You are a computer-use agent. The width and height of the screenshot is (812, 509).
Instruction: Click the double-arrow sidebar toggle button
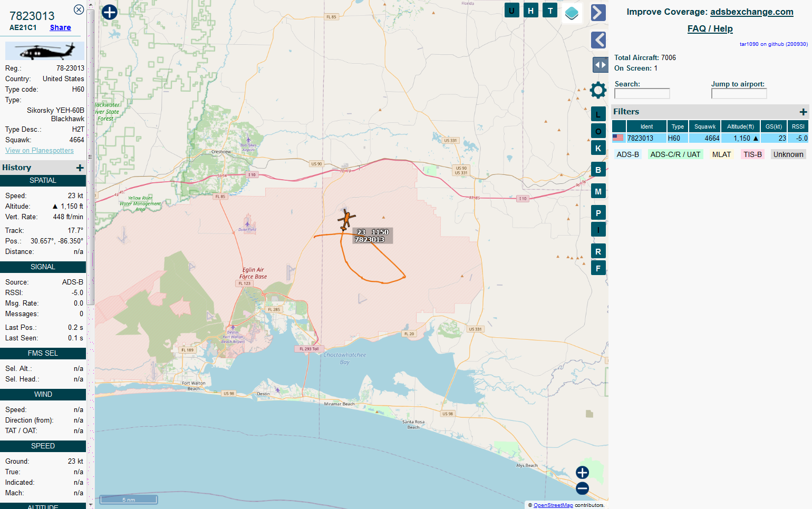(601, 65)
